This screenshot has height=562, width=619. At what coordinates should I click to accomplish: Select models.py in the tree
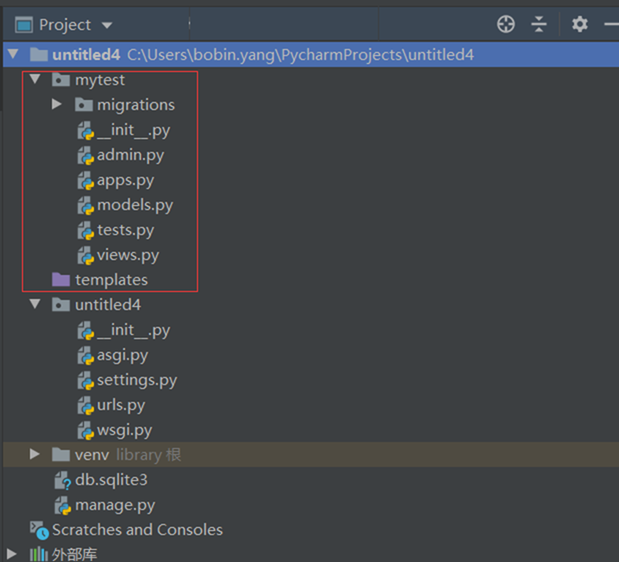pyautogui.click(x=134, y=205)
